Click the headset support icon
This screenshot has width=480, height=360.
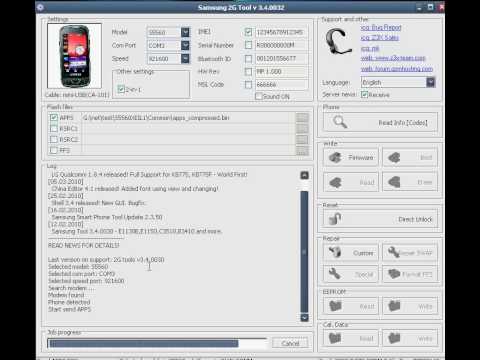point(338,41)
